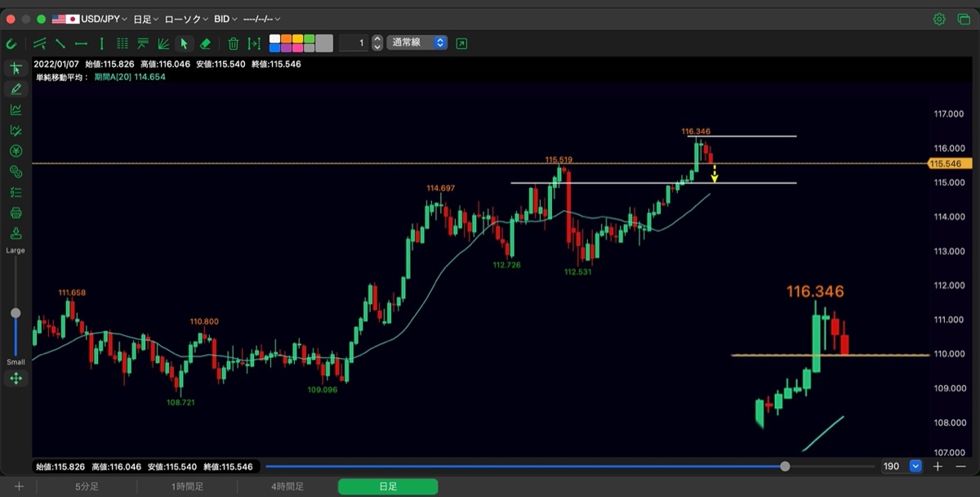Open the ----/--/-- date dropdown
This screenshot has width=980, height=497.
point(262,19)
